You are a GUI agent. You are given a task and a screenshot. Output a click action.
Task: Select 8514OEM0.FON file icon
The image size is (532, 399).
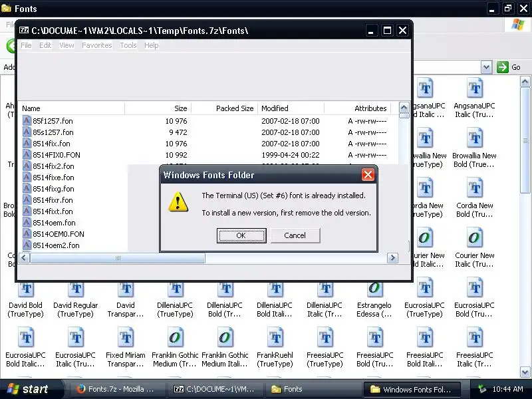pyautogui.click(x=27, y=234)
